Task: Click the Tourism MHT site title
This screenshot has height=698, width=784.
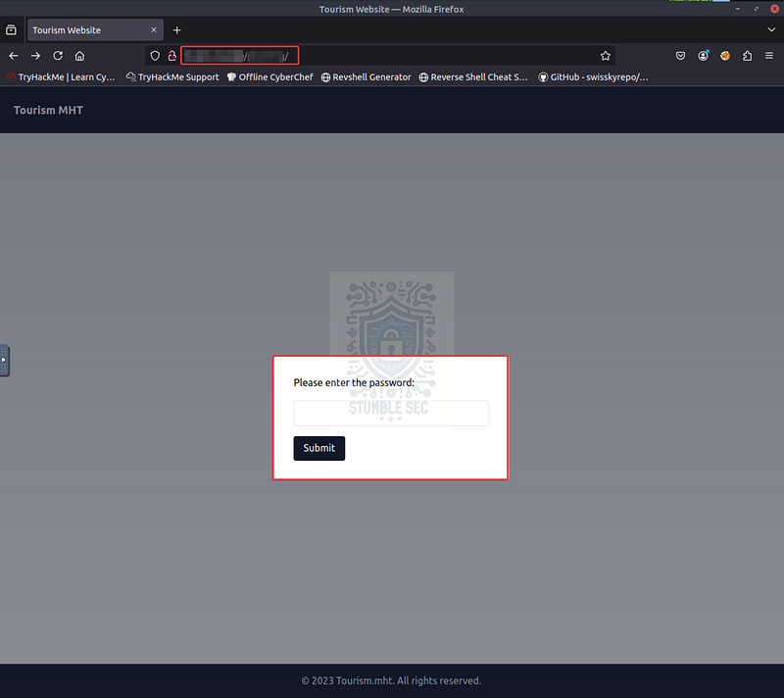Action: pos(48,110)
